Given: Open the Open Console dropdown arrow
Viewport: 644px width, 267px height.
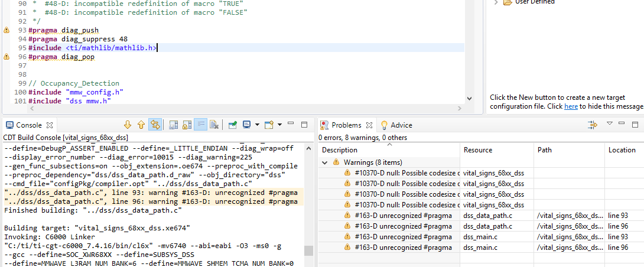Looking at the screenshot, I should [x=279, y=125].
